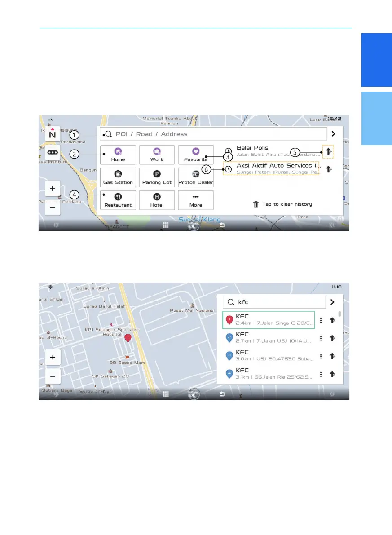Click the arrow beside the kfc search field
Viewport: 392px width, 535px height.
332,302
